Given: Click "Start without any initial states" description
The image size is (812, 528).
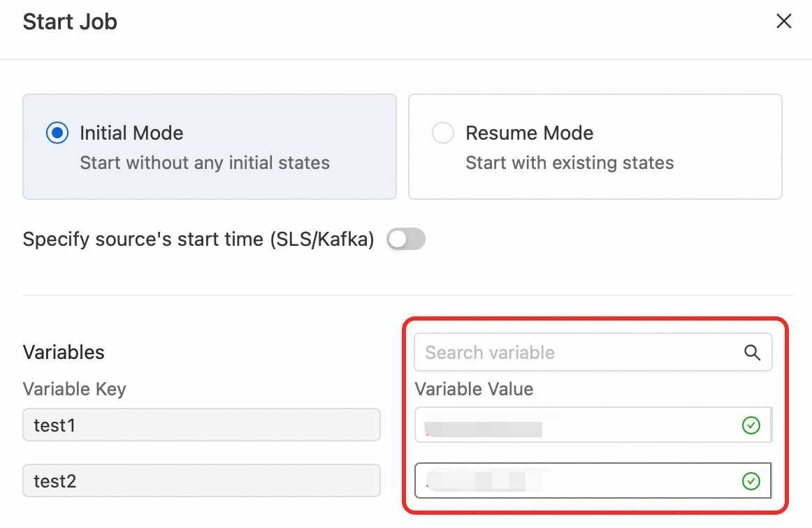Looking at the screenshot, I should (x=205, y=163).
